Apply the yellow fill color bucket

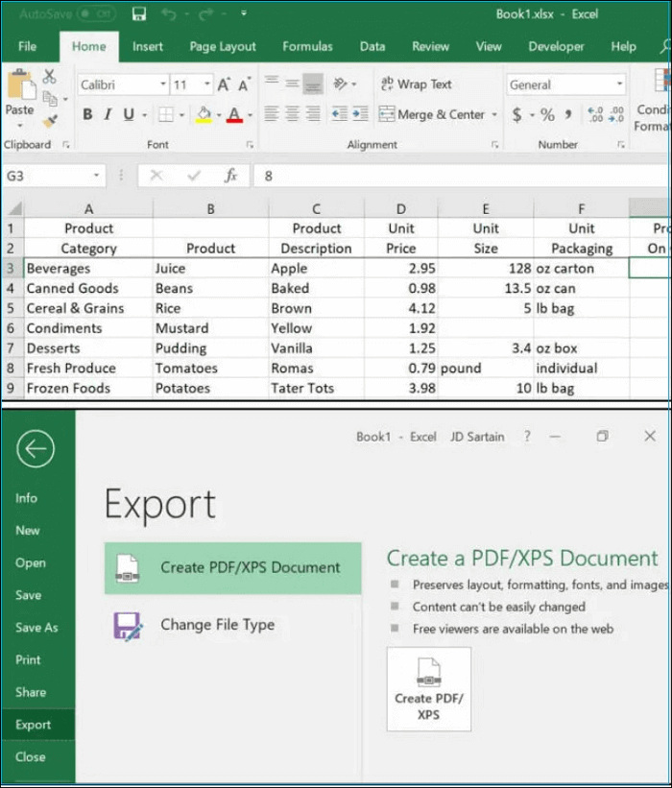coord(204,114)
